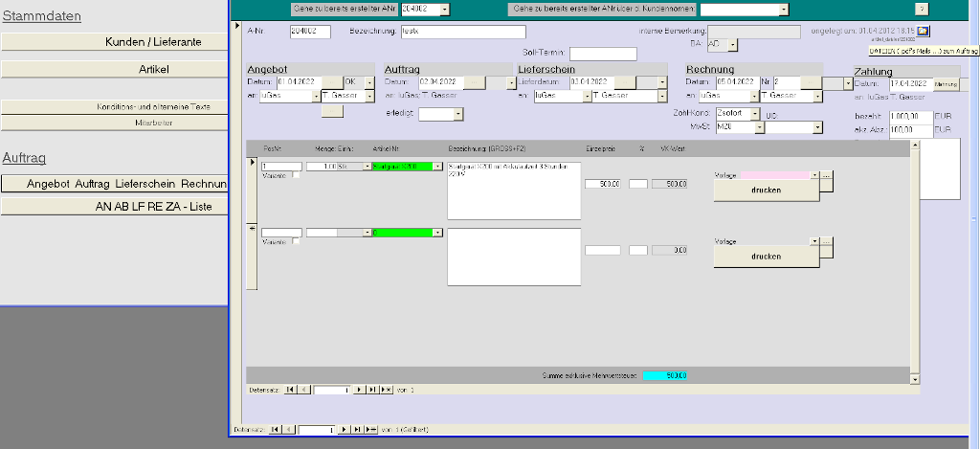Screen dimensions: 980x449
Task: Go to first record in inner navigator
Action: click(x=291, y=391)
